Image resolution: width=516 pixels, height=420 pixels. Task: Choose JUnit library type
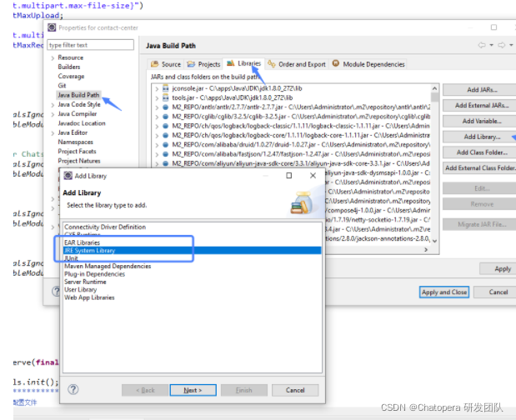click(x=71, y=258)
